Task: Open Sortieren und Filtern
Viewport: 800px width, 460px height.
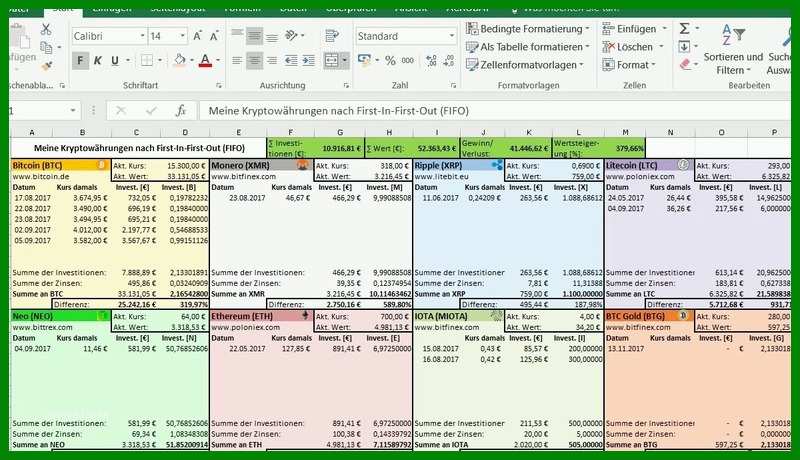Action: [x=733, y=49]
